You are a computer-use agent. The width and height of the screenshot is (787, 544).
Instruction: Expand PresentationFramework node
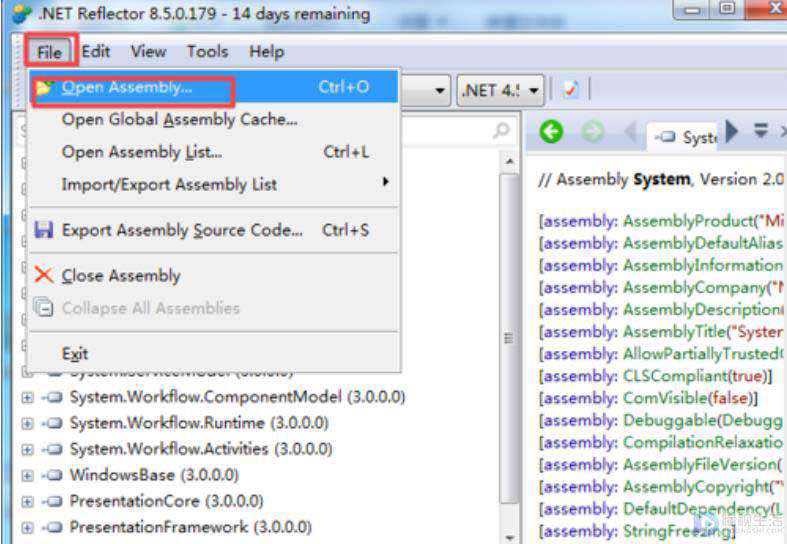click(28, 527)
